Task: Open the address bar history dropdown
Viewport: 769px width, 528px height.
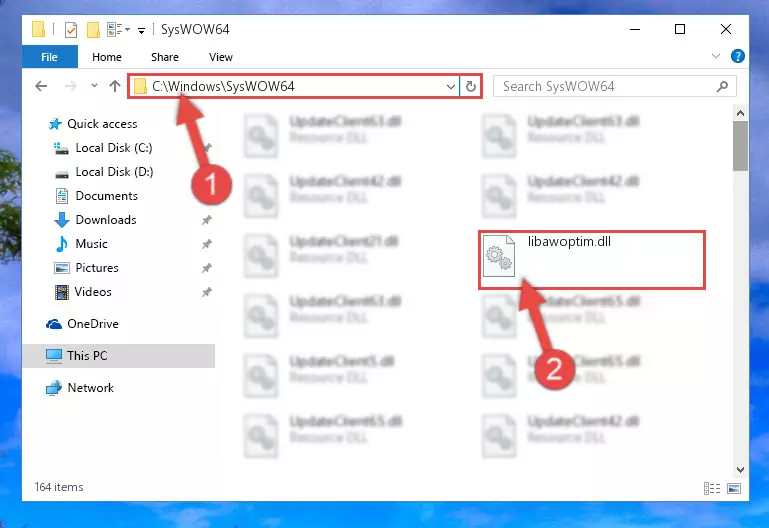Action: click(x=451, y=87)
